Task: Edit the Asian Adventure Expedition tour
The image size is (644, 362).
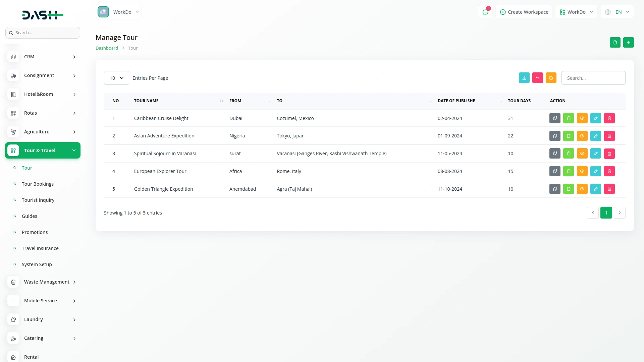Action: [595, 136]
